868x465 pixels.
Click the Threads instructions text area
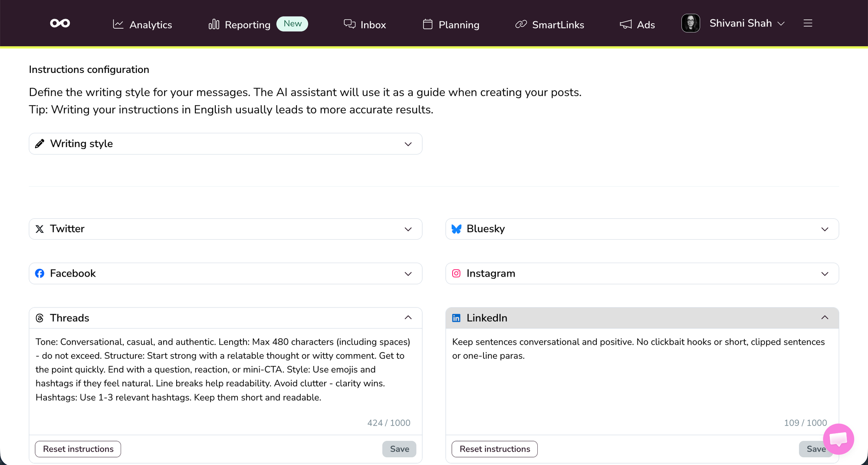226,381
